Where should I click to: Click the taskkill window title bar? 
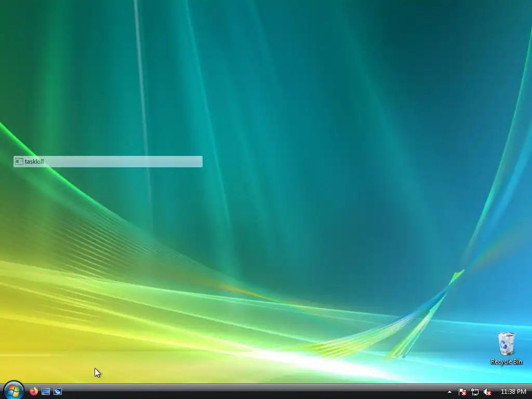(x=108, y=162)
